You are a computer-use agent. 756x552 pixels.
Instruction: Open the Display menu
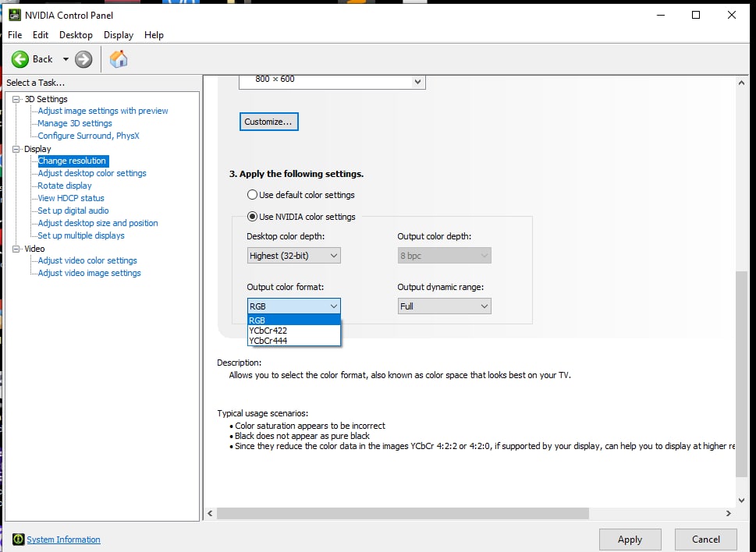(x=118, y=34)
